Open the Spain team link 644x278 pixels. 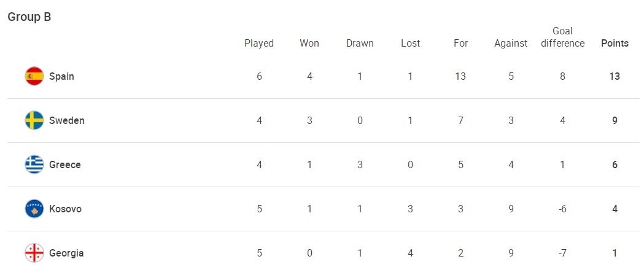point(61,76)
